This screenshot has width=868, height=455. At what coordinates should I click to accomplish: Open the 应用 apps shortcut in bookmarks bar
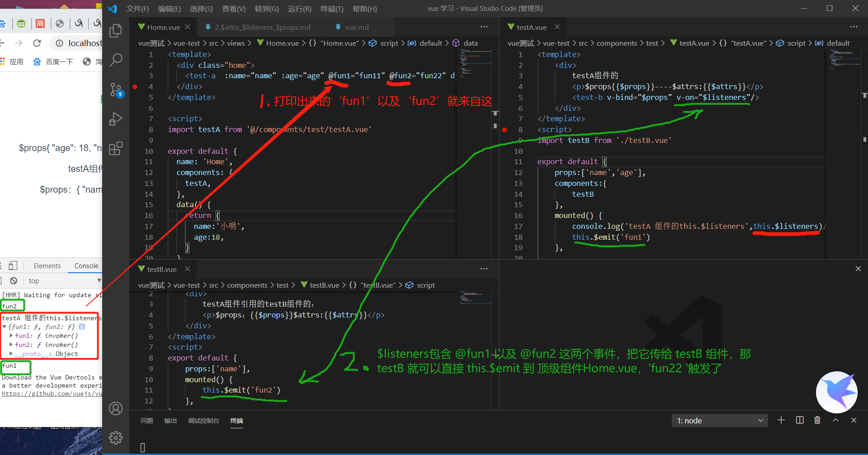(12, 62)
